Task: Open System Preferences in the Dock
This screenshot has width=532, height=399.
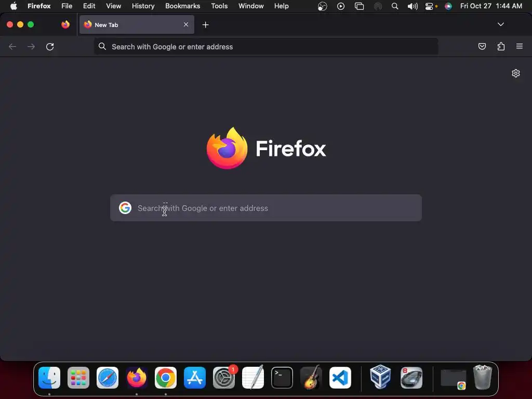Action: pyautogui.click(x=224, y=378)
